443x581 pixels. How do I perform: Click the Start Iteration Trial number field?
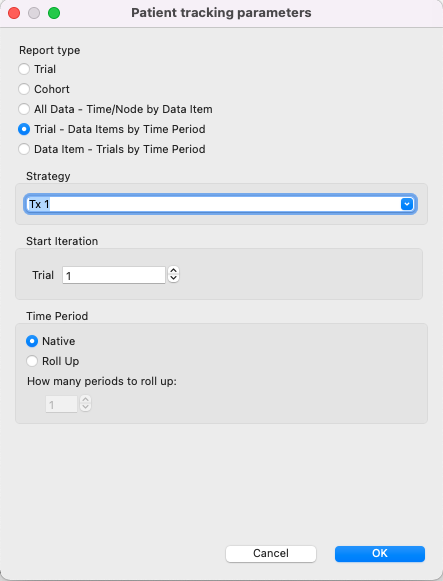tap(114, 275)
